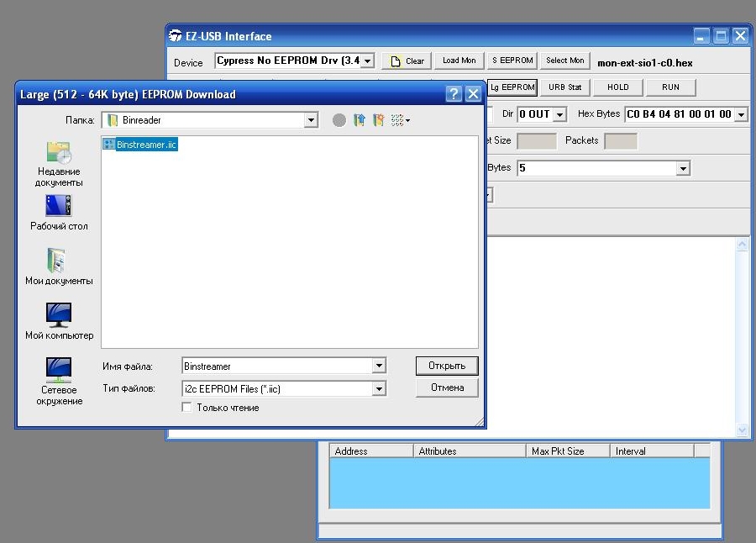This screenshot has height=543, width=756.
Task: Click the scroll-down arrow in EZ-USB output pane
Action: pos(742,429)
